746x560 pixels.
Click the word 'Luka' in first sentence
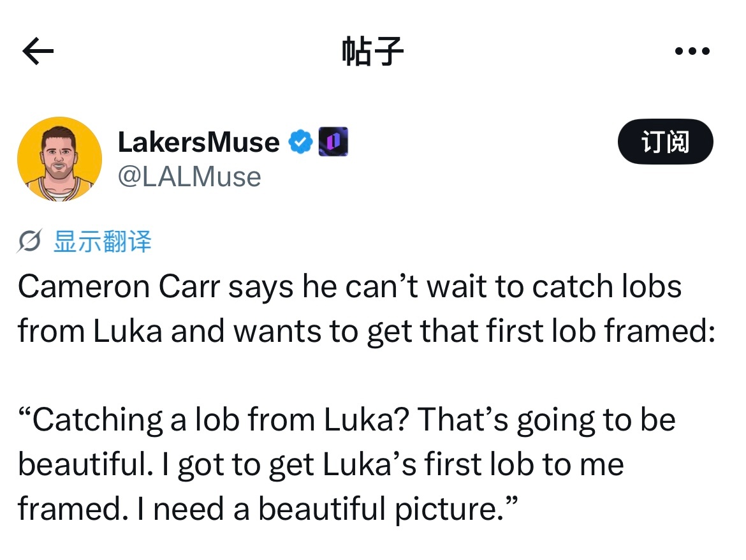pos(128,331)
